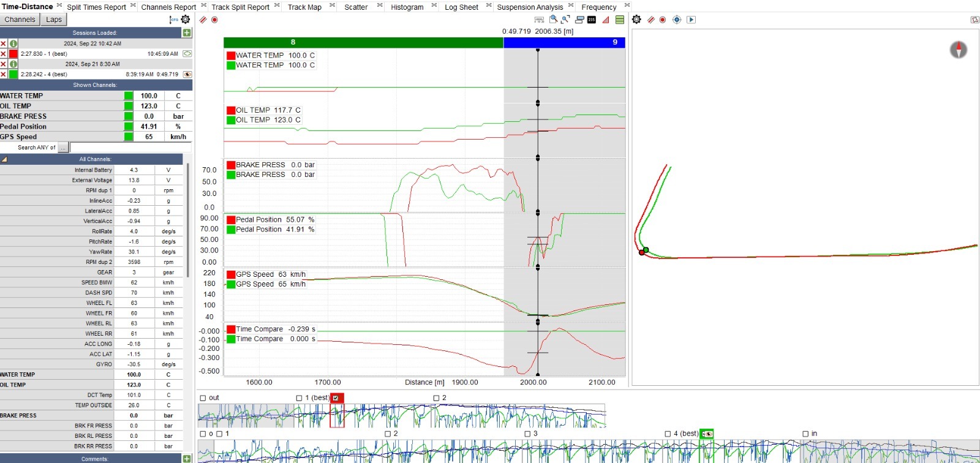Viewport: 980px width, 463px height.
Task: Check the "out" lap checkbox
Action: pyautogui.click(x=203, y=398)
